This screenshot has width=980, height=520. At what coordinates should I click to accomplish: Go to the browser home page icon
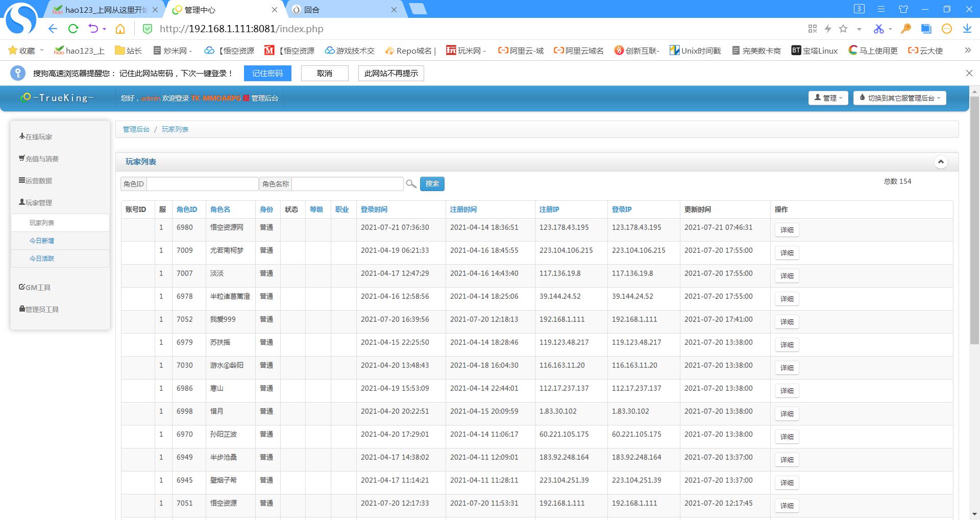pyautogui.click(x=120, y=29)
